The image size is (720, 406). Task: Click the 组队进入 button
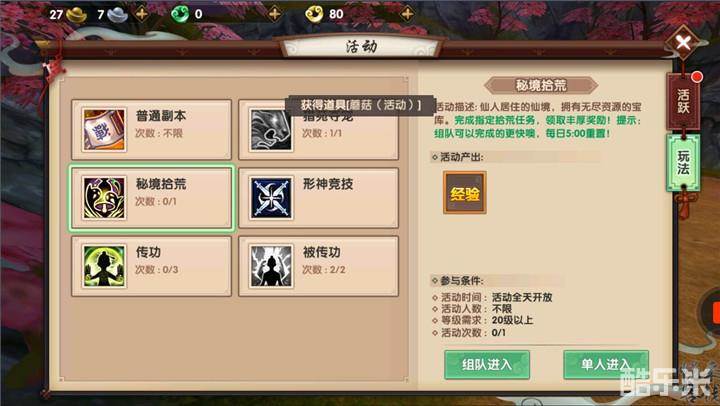tap(487, 365)
